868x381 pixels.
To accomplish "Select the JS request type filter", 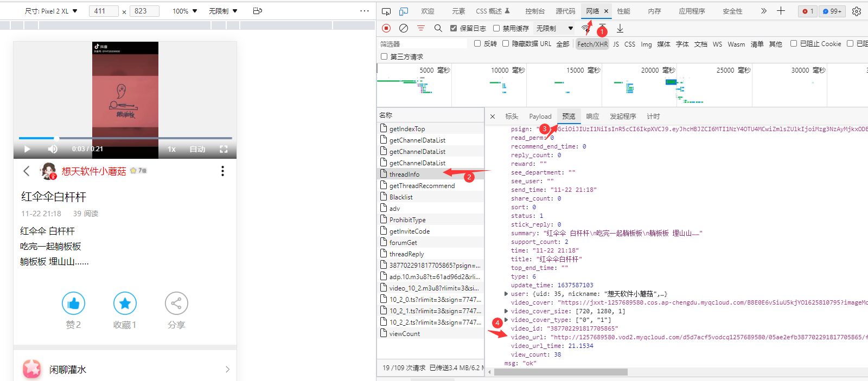I will coord(616,44).
